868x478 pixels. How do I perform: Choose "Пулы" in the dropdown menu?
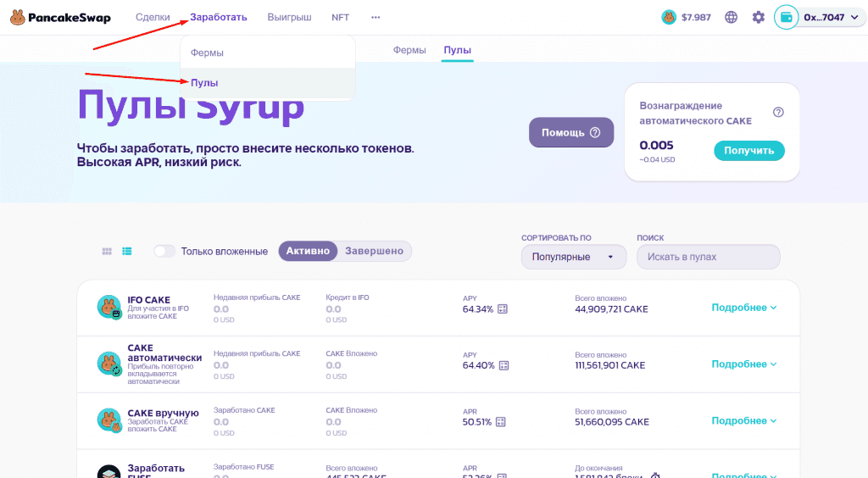pyautogui.click(x=268, y=82)
